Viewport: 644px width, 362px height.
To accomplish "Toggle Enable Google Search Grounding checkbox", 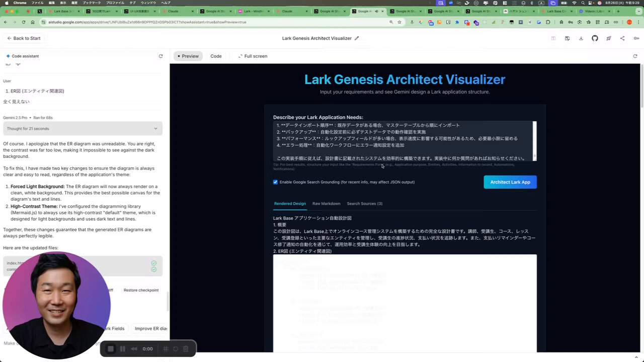I will pos(275,182).
